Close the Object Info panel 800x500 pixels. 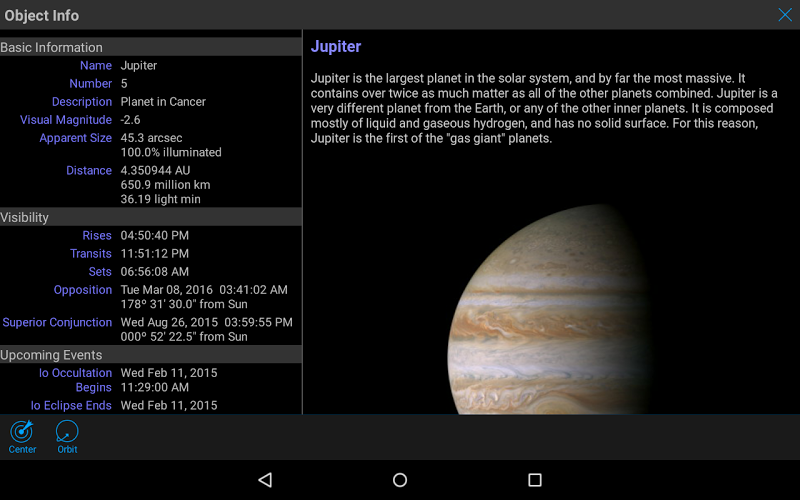pos(785,15)
